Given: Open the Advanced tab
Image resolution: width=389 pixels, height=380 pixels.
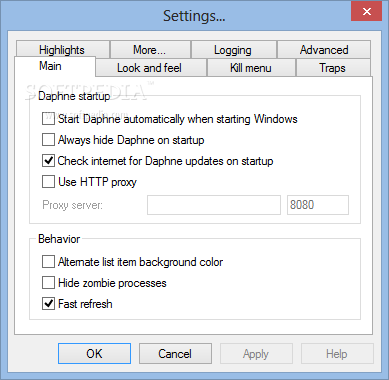Looking at the screenshot, I should coord(324,50).
